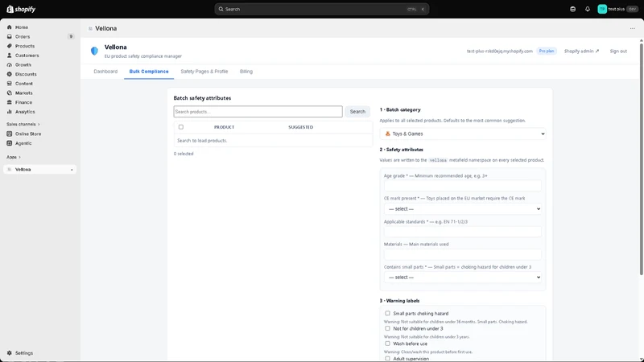
Task: Open Analytics in the sidebar
Action: pos(25,112)
